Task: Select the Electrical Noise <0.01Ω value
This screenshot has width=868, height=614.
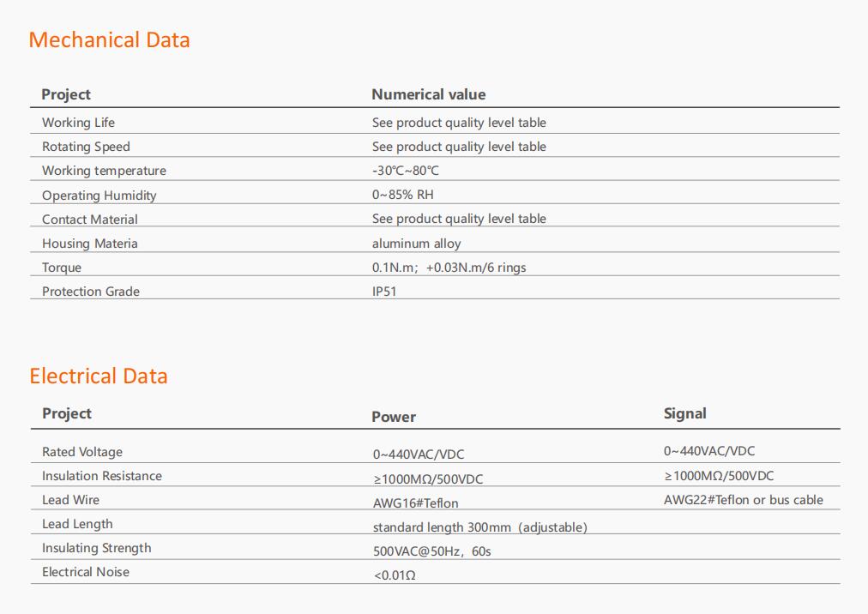Action: (x=395, y=575)
